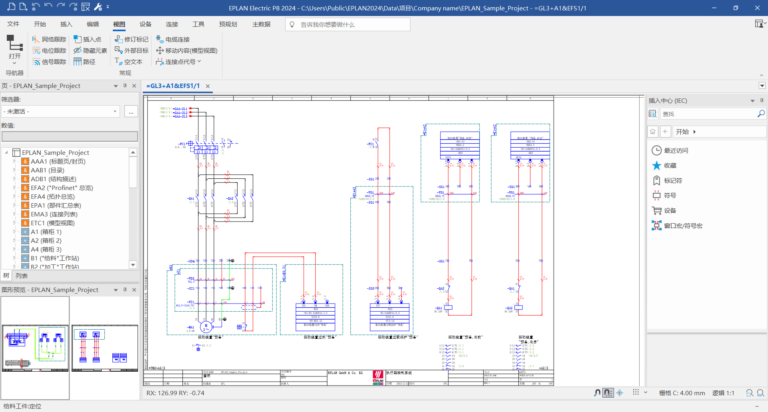
Task: Open quick access toolbar customize arrow
Action: tap(108, 7)
